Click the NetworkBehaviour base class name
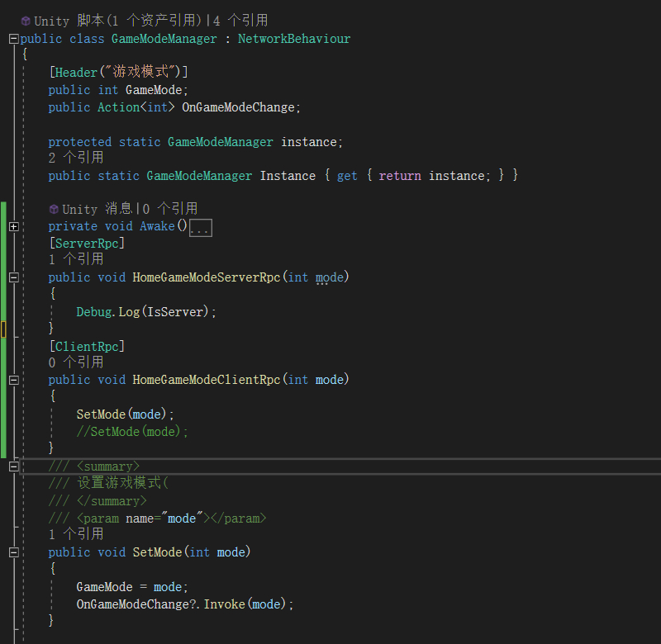The width and height of the screenshot is (661, 644). click(x=294, y=39)
